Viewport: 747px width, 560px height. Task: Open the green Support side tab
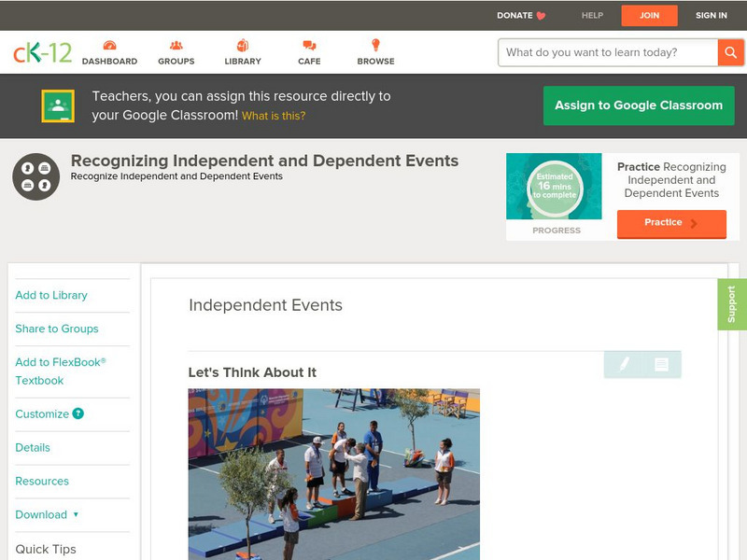pos(732,304)
